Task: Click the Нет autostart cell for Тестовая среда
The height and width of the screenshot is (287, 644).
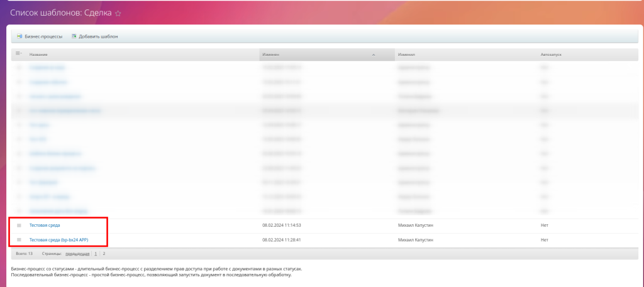Action: point(545,225)
